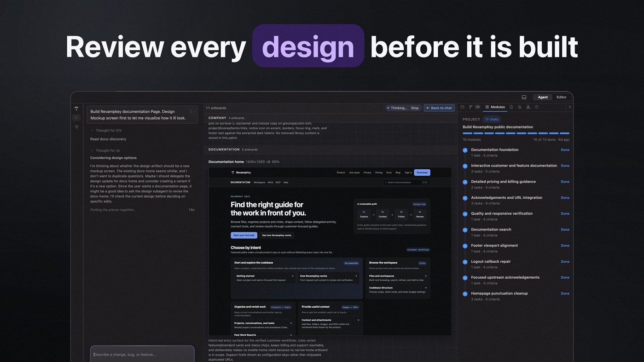This screenshot has height=362, width=644.
Task: Click the RevampKey logo in the left sidebar
Action: pos(76,109)
